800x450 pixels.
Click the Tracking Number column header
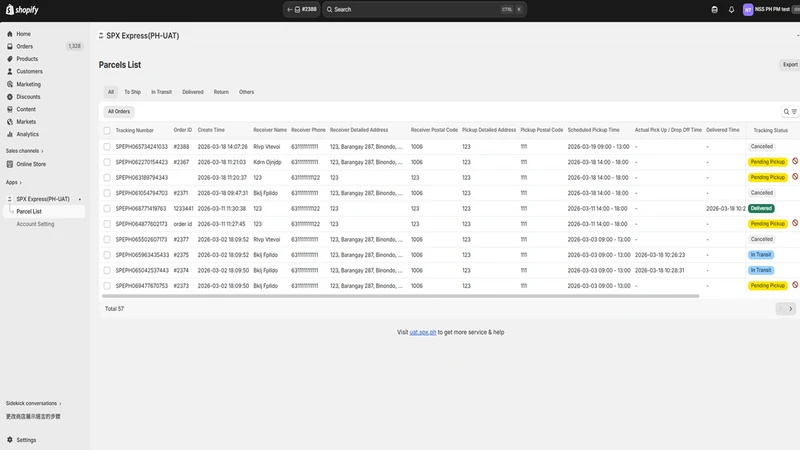coord(135,131)
